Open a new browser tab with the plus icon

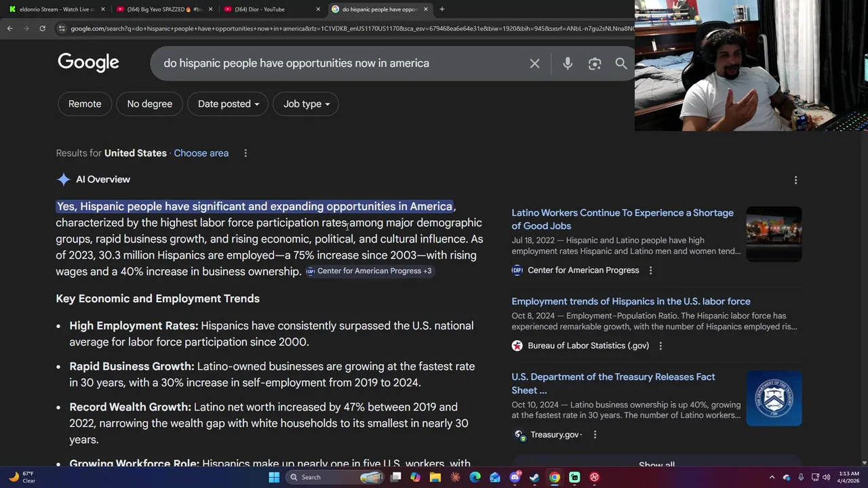pos(441,9)
